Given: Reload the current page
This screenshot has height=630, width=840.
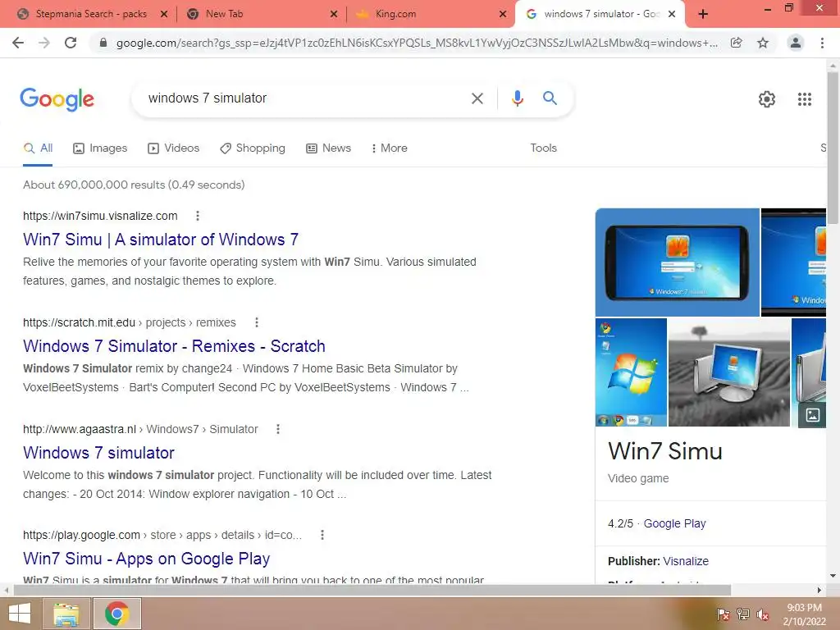Looking at the screenshot, I should click(71, 43).
